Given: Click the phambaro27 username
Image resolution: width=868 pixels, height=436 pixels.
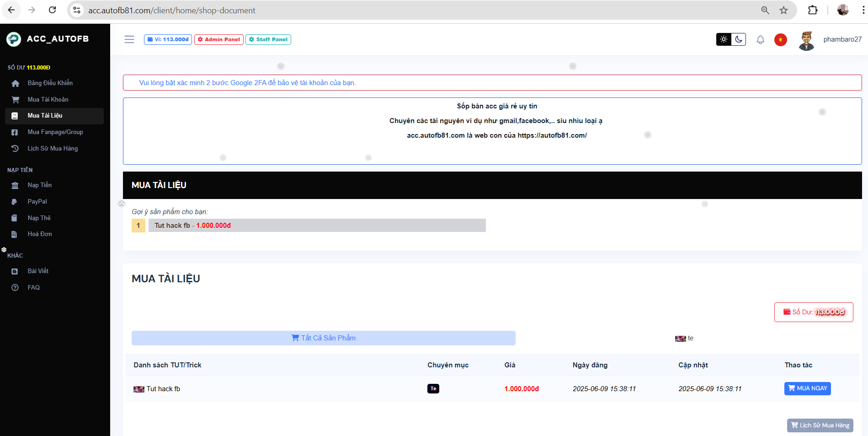Looking at the screenshot, I should tap(842, 40).
